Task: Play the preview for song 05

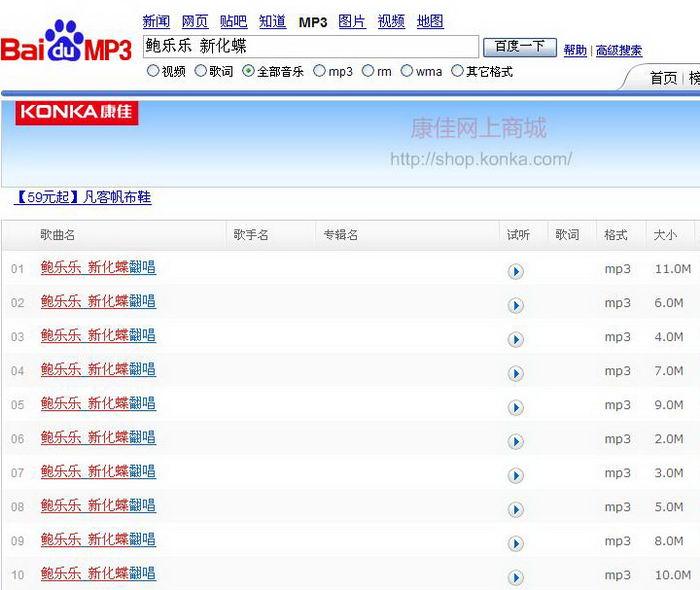Action: 516,407
